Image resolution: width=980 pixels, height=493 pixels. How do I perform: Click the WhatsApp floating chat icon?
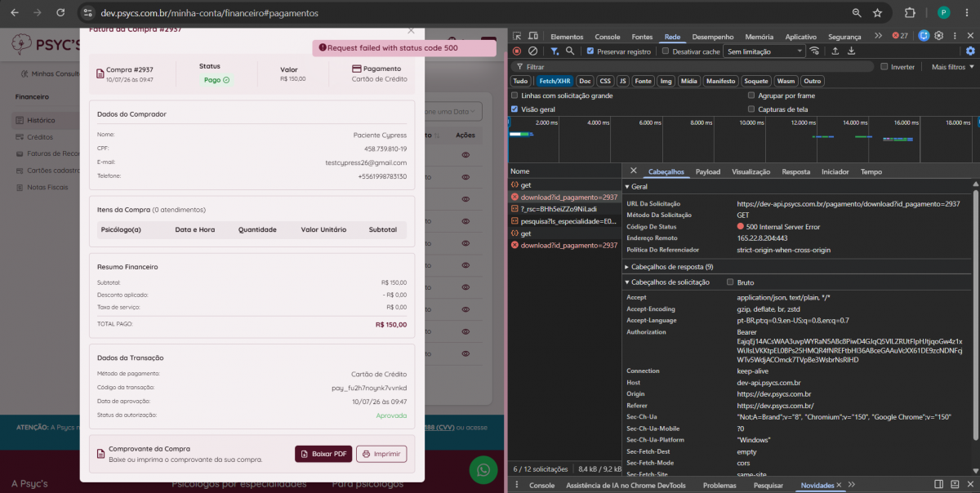pos(483,469)
